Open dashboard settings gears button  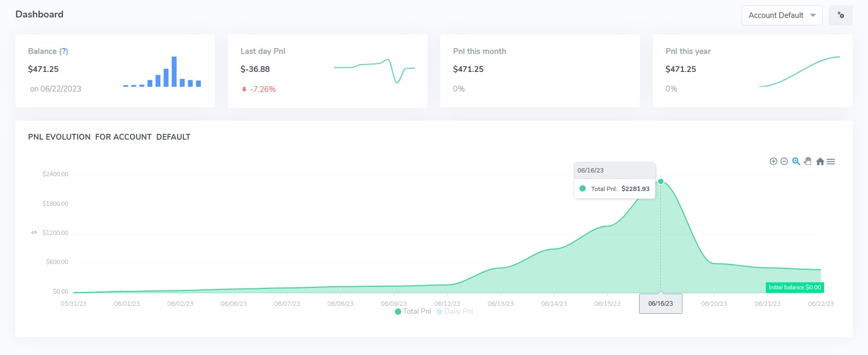[x=841, y=15]
